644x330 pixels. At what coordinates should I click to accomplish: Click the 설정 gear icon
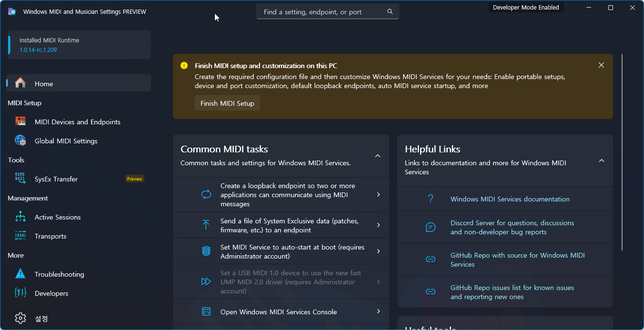click(x=20, y=318)
